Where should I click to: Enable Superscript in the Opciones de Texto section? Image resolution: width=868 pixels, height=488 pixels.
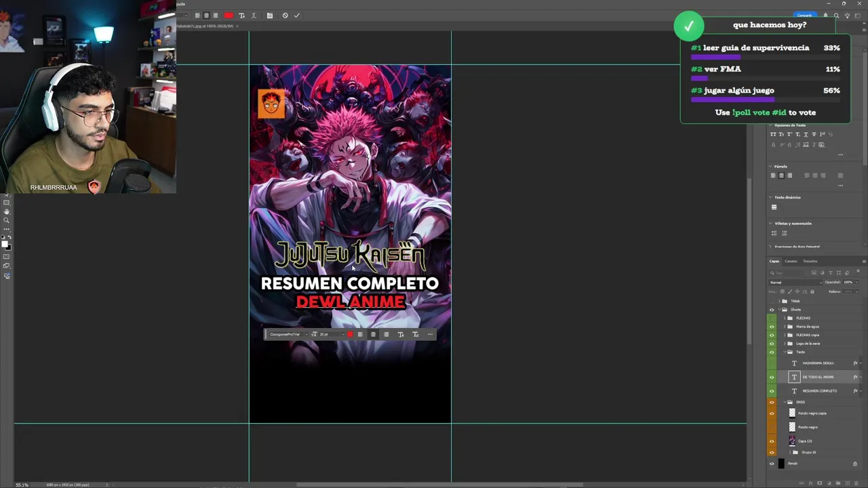pyautogui.click(x=789, y=134)
